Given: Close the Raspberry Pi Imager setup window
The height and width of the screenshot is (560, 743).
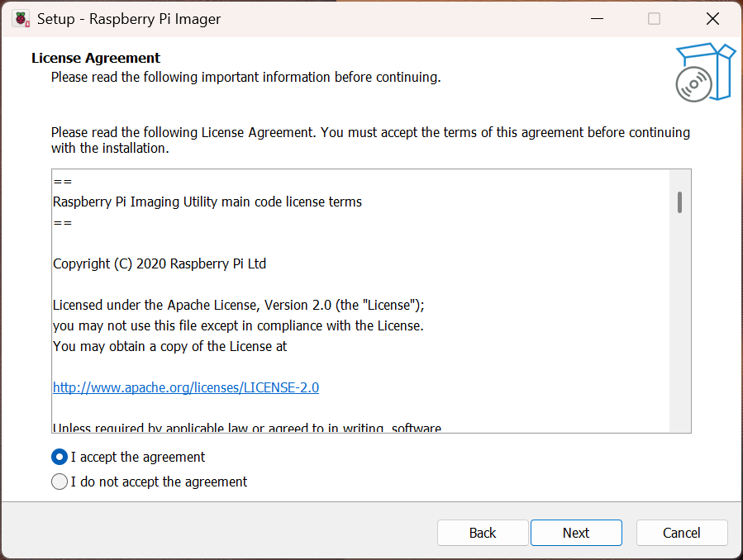Looking at the screenshot, I should click(x=712, y=19).
